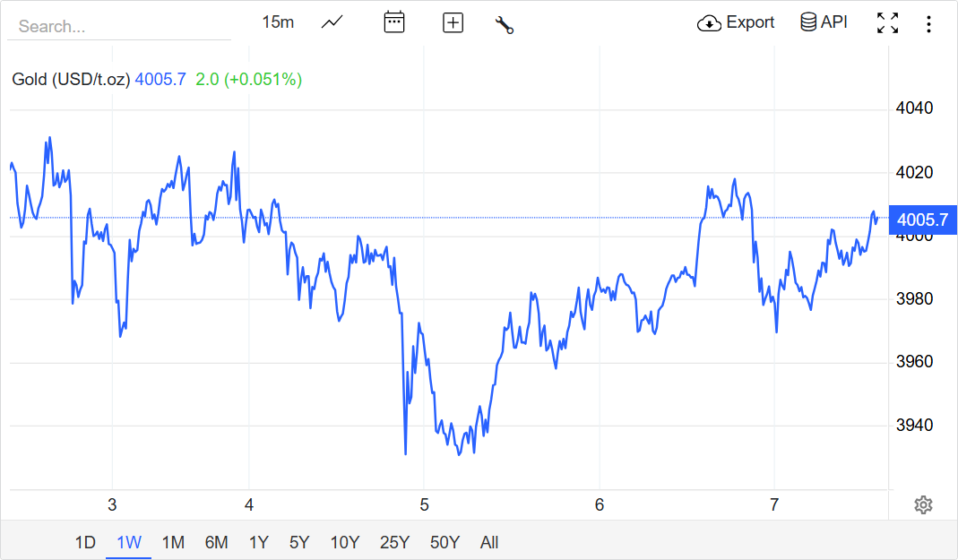958x560 pixels.
Task: Show the 10Y price history
Action: [x=344, y=542]
